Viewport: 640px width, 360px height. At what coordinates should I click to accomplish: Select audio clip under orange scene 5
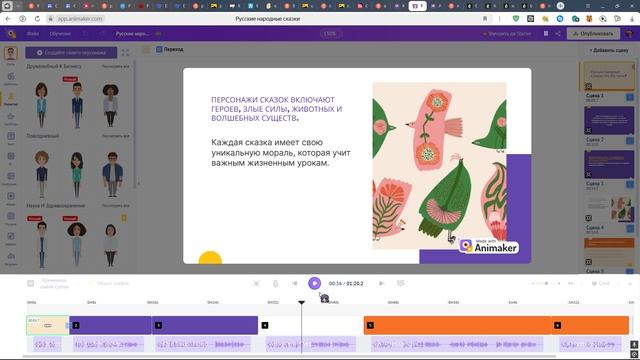point(457,344)
